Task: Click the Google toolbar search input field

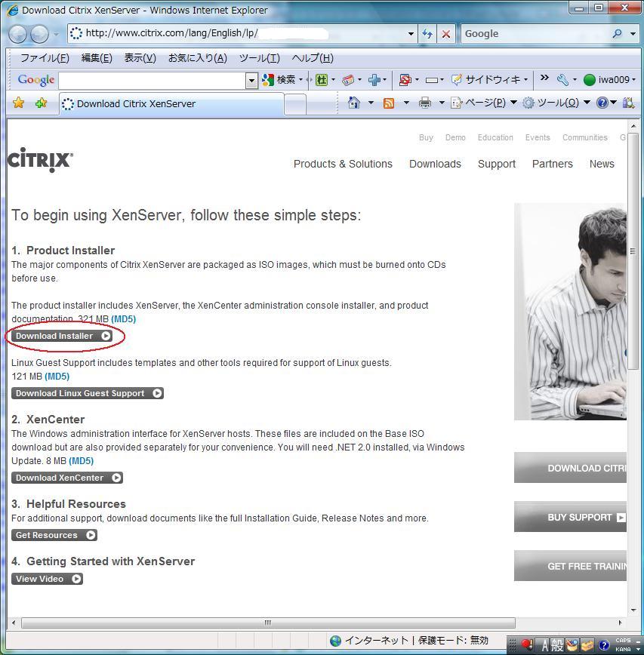Action: pos(153,80)
